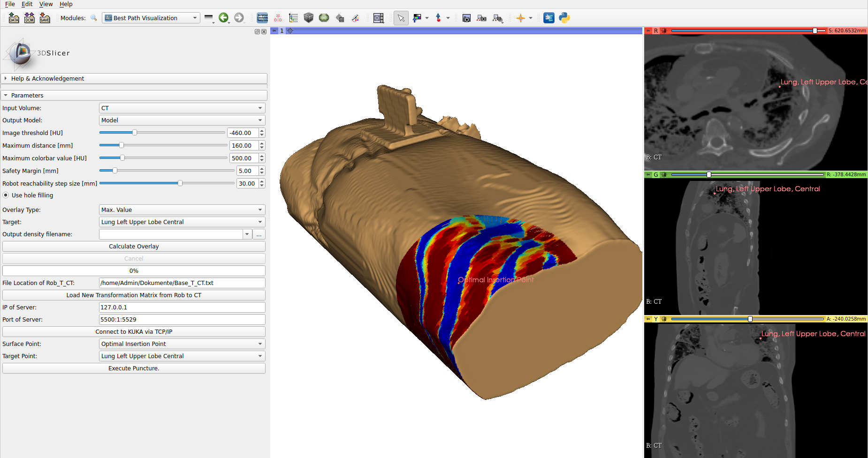The height and width of the screenshot is (458, 868).
Task: Open the Modules selector dropdown
Action: point(151,18)
